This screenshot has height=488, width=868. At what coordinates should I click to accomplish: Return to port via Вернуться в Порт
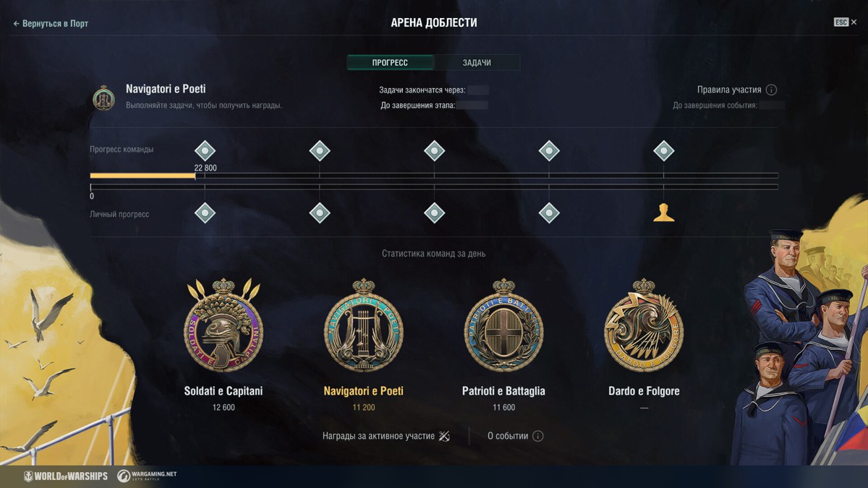pos(51,24)
